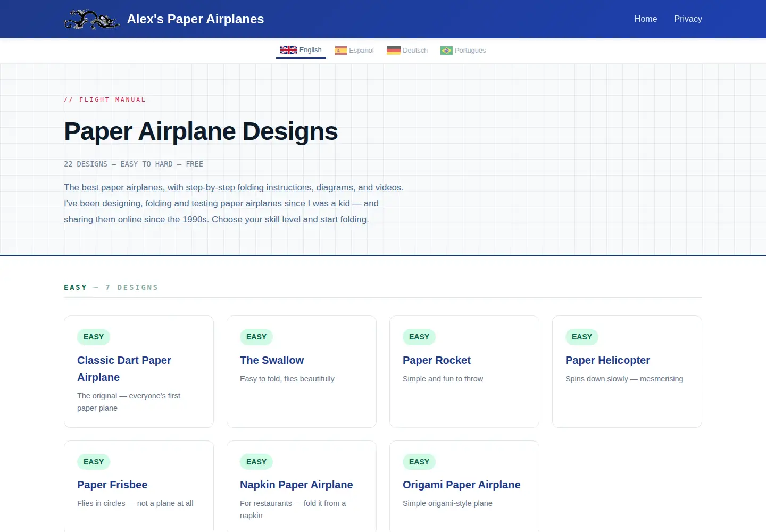The height and width of the screenshot is (532, 766).
Task: Click the Brazilian flag icon
Action: coord(446,51)
